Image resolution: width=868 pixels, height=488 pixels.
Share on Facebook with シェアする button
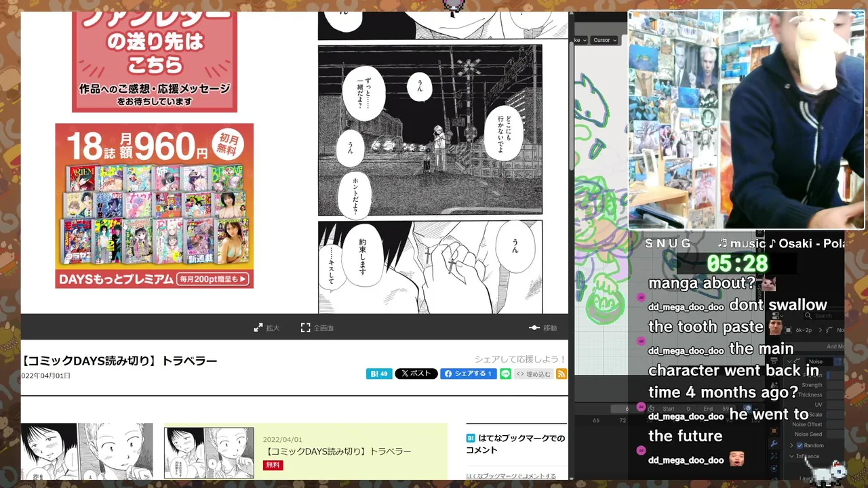pos(469,373)
